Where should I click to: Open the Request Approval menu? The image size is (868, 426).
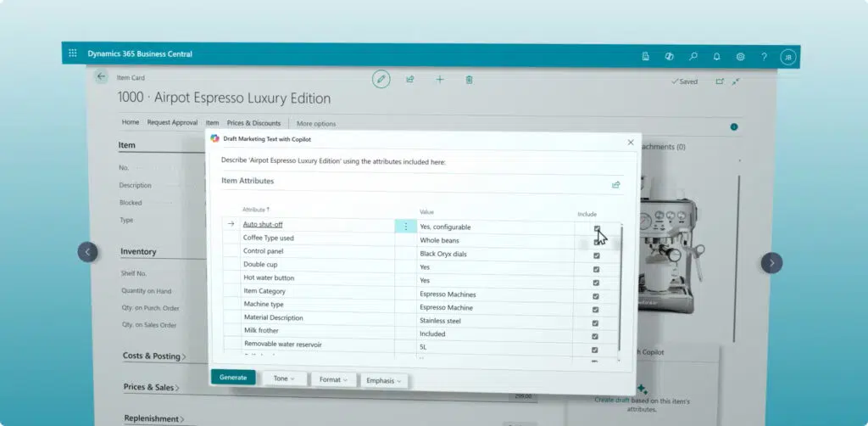[x=172, y=122]
